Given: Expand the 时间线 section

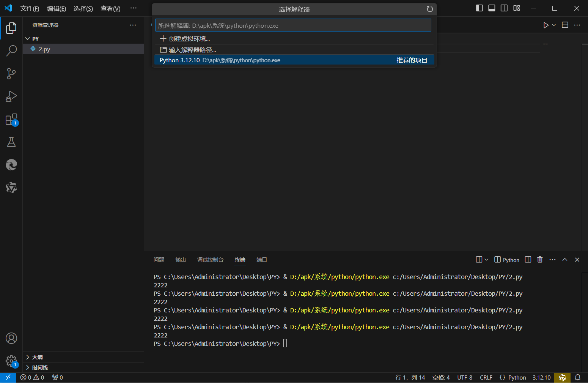Looking at the screenshot, I should (x=83, y=367).
